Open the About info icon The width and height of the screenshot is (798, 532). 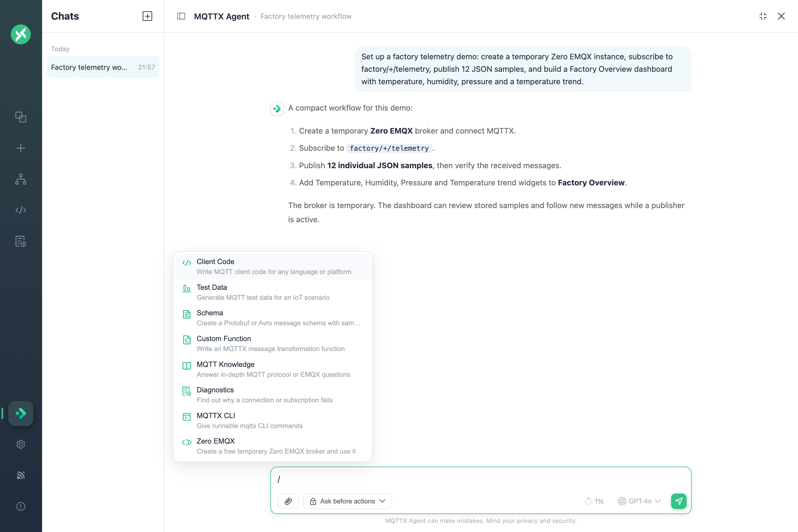tap(21, 506)
